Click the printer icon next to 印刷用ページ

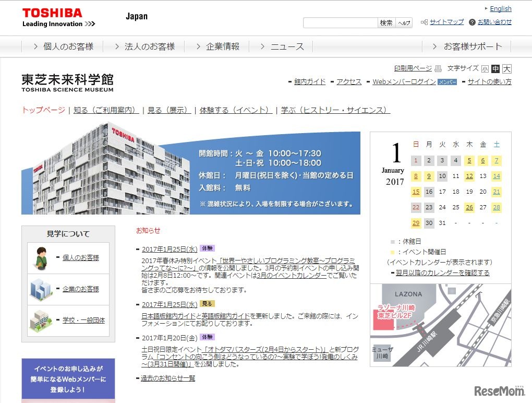click(x=438, y=68)
